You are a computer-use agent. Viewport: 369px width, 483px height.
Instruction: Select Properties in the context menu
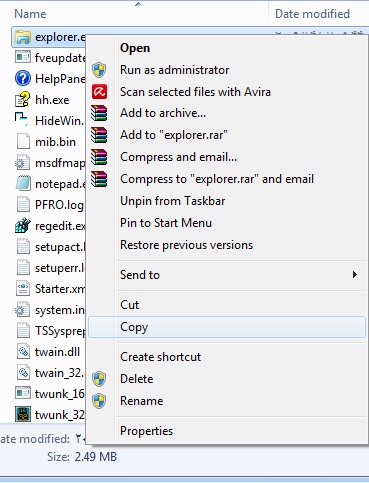(227, 431)
